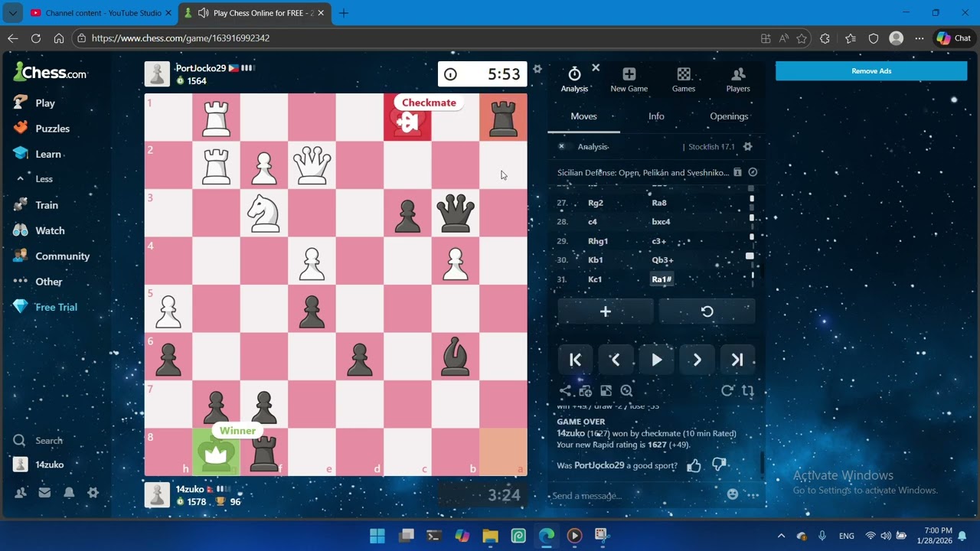
Task: Jump to first move
Action: pos(576,360)
